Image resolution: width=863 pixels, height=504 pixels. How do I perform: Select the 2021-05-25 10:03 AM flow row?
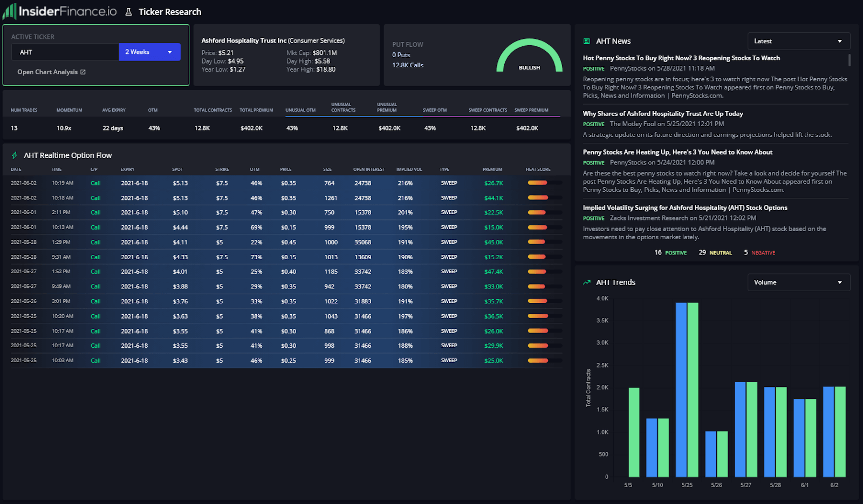pyautogui.click(x=286, y=361)
